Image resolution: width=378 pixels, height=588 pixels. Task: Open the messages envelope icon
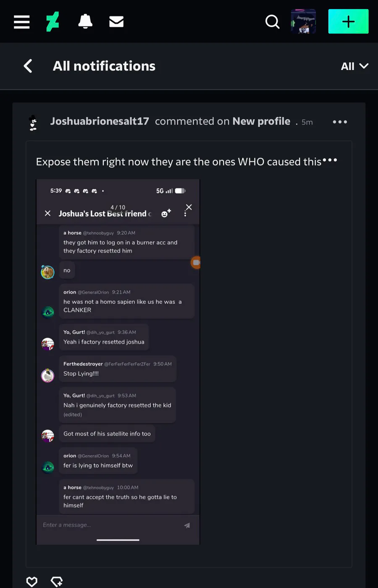pyautogui.click(x=116, y=21)
